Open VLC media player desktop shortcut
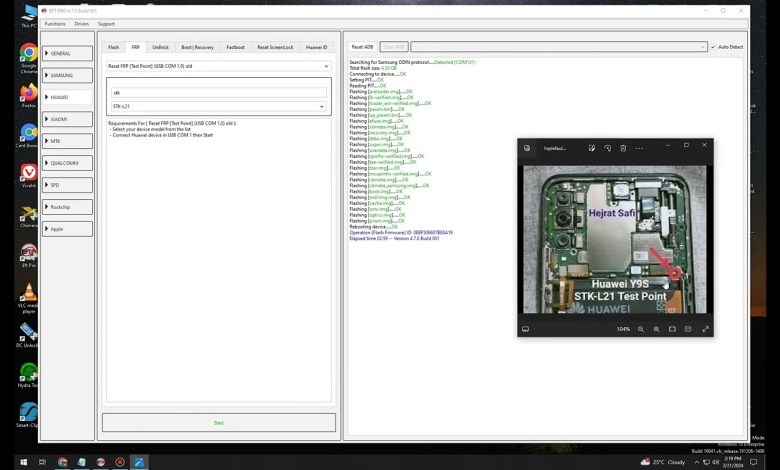 coord(28,298)
